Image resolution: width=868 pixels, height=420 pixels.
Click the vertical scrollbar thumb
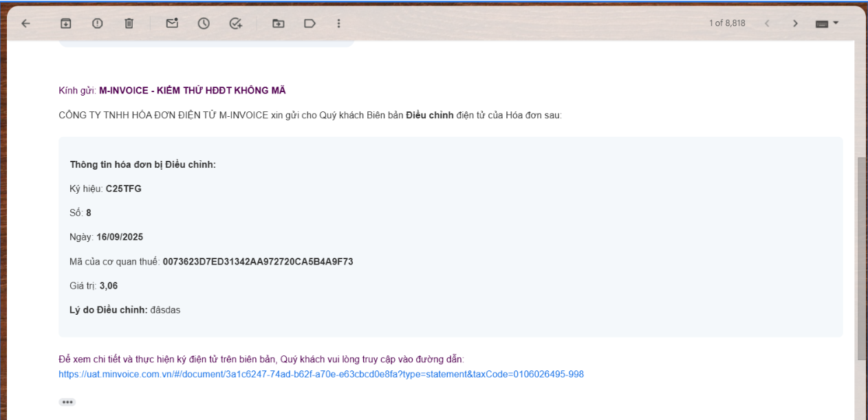(x=861, y=258)
